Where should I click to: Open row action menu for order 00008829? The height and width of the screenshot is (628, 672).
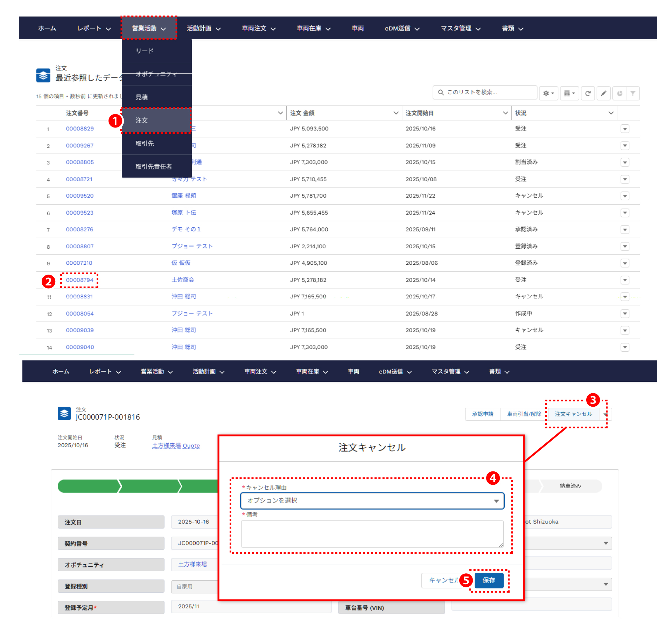click(x=625, y=129)
